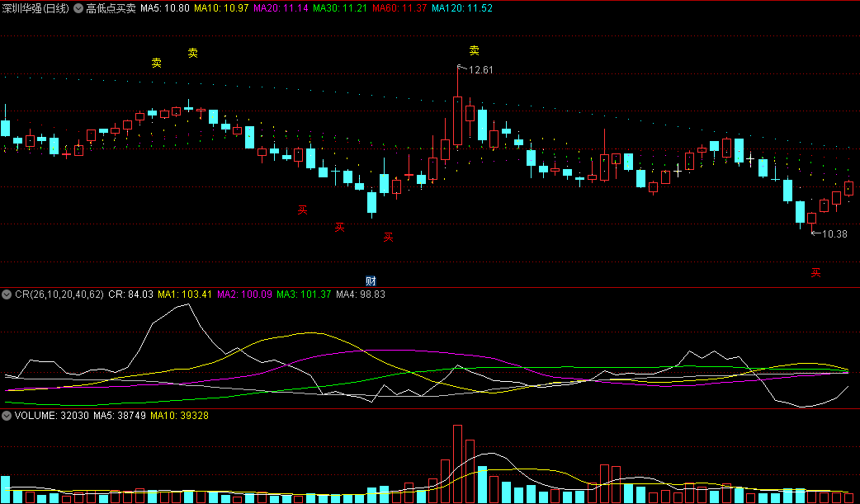
Task: Click the 买 buy signal below the 10.38 low
Action: coord(816,272)
